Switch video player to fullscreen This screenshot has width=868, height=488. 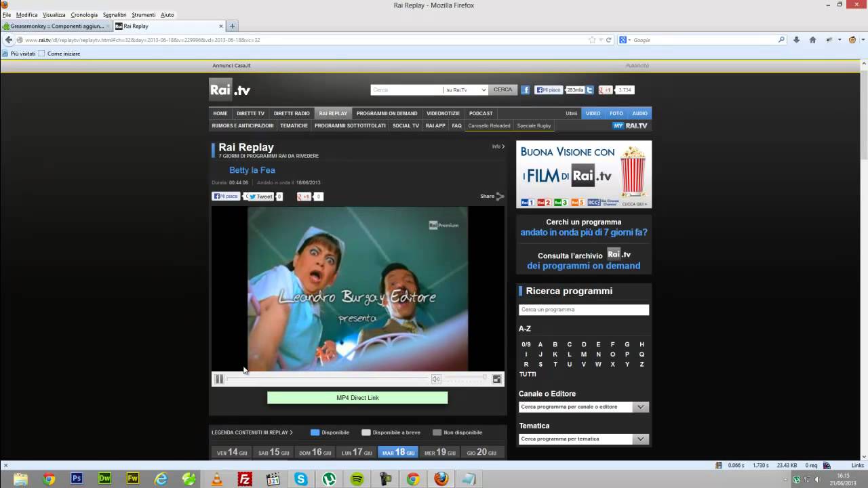[496, 379]
